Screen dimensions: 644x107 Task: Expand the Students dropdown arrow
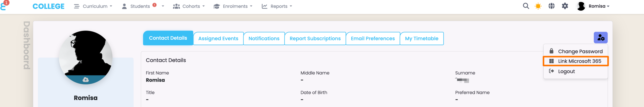pos(163,6)
